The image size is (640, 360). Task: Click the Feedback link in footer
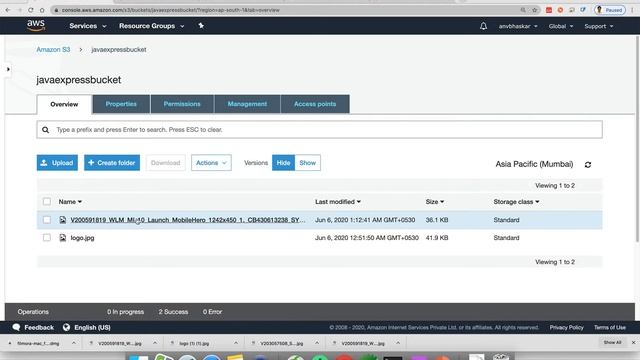(x=39, y=327)
